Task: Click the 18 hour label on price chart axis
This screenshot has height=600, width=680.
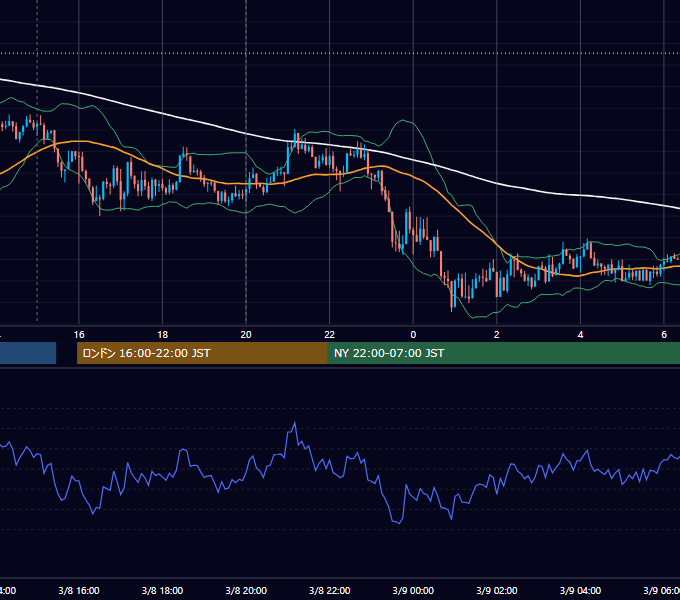Action: coord(163,335)
